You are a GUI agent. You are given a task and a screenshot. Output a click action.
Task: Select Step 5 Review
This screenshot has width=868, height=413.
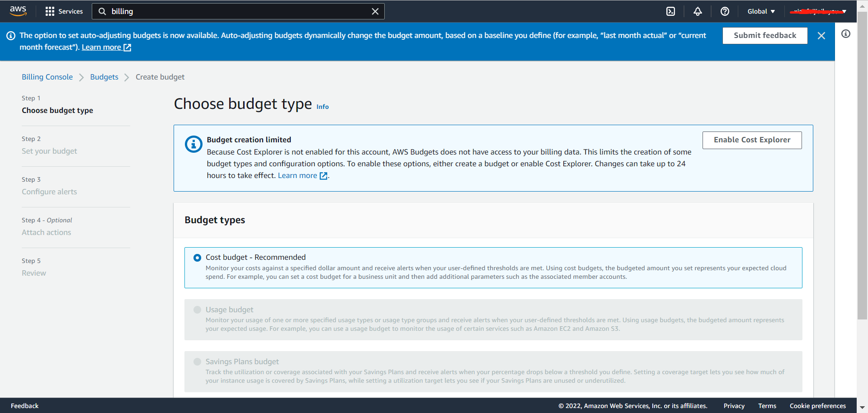[34, 273]
